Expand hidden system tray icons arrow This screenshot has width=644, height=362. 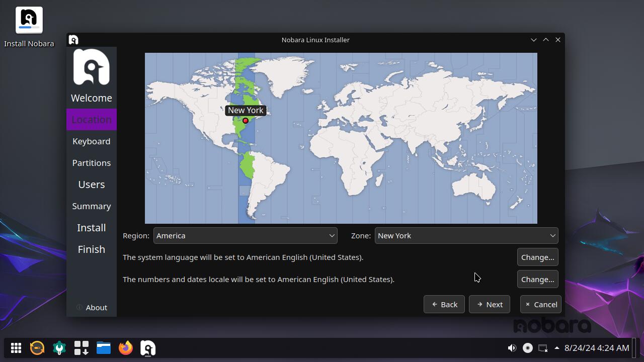click(x=557, y=348)
